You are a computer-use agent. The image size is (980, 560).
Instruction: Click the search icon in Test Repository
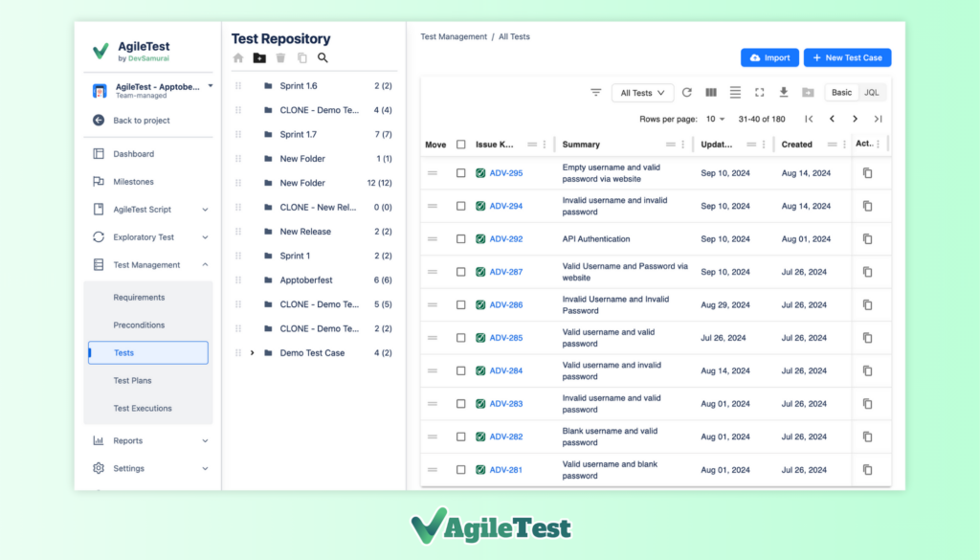pos(323,58)
